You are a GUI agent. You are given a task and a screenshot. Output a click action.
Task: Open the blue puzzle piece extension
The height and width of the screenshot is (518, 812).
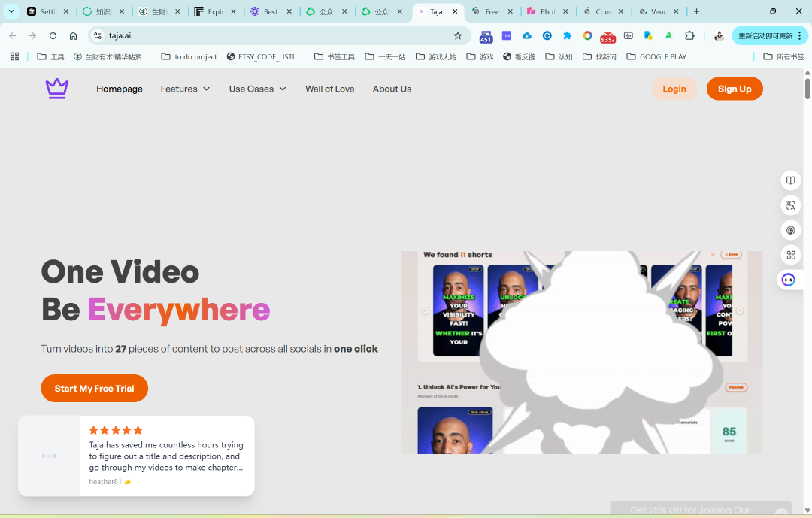click(567, 35)
